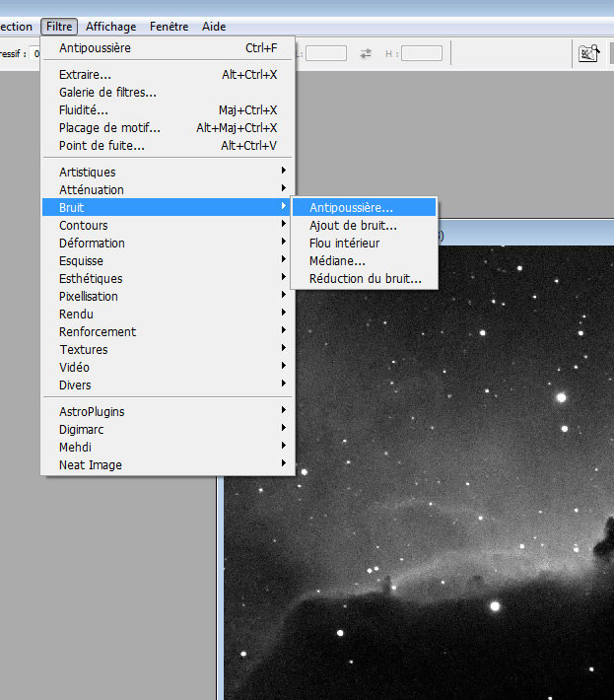Expand the AstroPlugins submenu
The image size is (614, 700).
click(x=168, y=411)
